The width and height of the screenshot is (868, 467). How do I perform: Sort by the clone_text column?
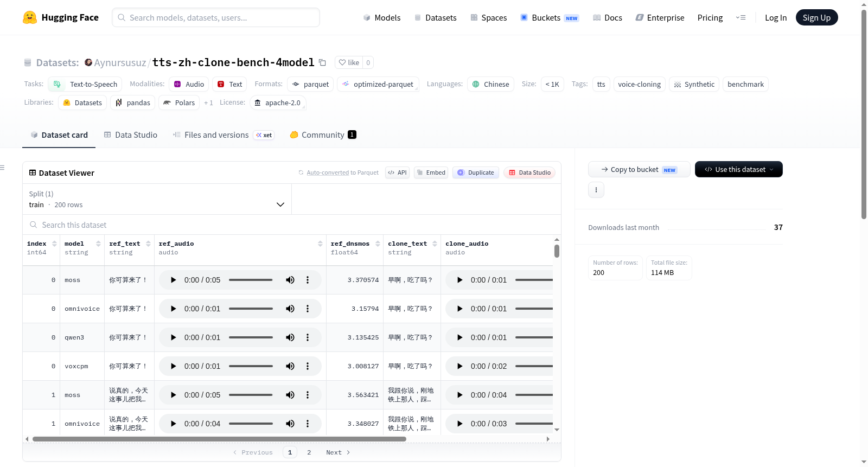435,244
